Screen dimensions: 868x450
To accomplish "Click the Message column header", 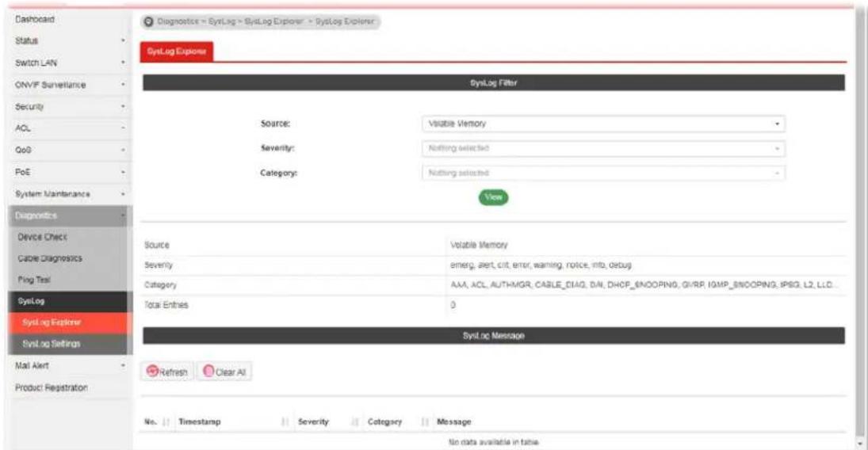I will click(454, 421).
